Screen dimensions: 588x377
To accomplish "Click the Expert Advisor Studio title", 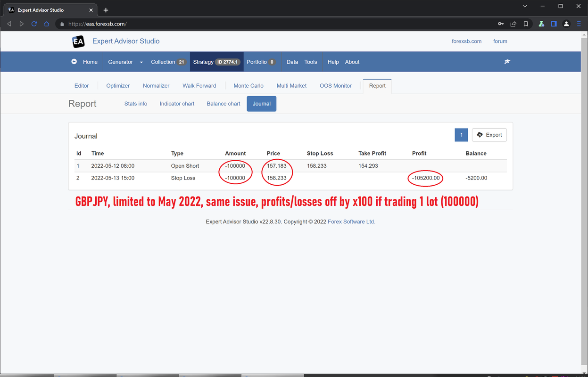I will pos(126,41).
